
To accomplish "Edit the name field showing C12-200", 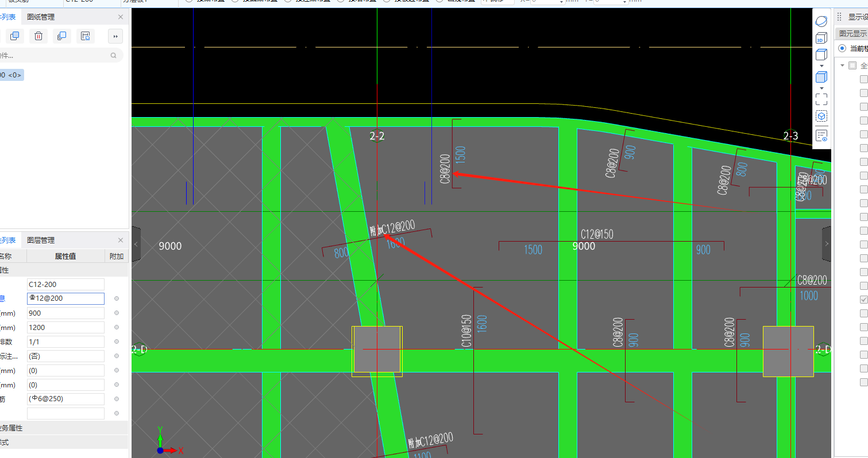I will (65, 284).
